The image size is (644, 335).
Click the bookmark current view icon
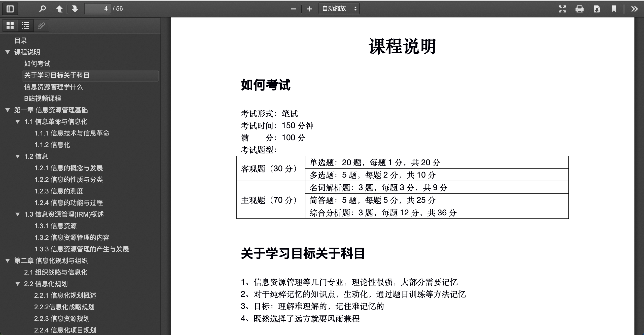point(614,9)
